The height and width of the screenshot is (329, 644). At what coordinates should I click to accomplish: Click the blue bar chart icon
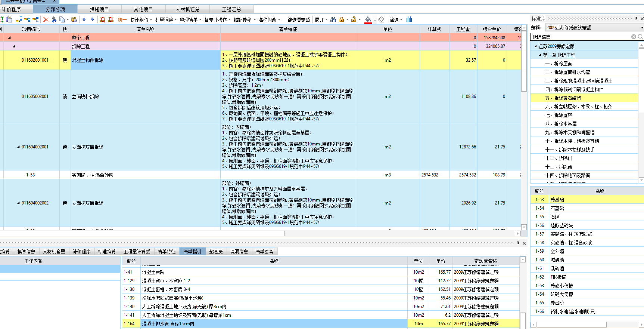point(409,19)
